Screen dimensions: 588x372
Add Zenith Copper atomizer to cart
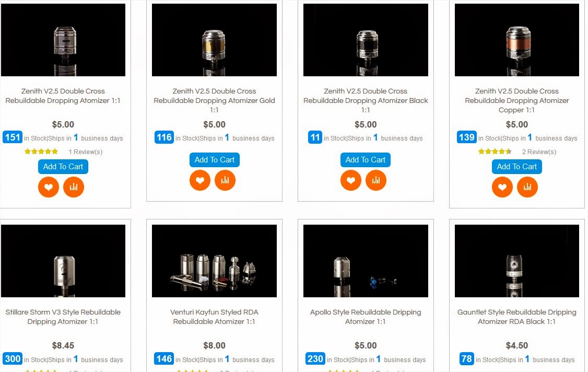coord(517,167)
